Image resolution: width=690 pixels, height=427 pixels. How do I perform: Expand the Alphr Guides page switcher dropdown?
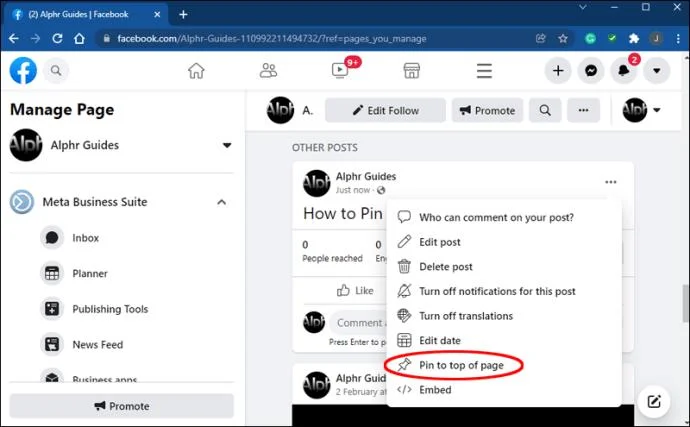coord(227,145)
